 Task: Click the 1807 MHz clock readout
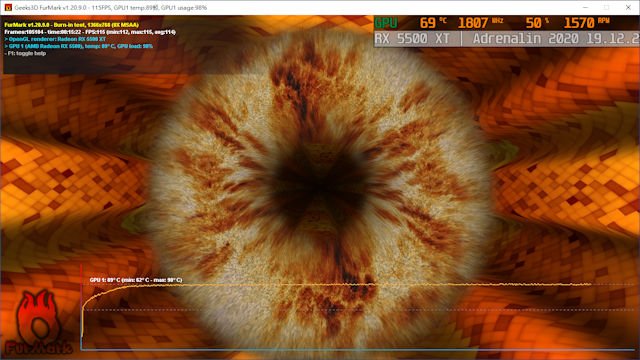click(x=480, y=23)
